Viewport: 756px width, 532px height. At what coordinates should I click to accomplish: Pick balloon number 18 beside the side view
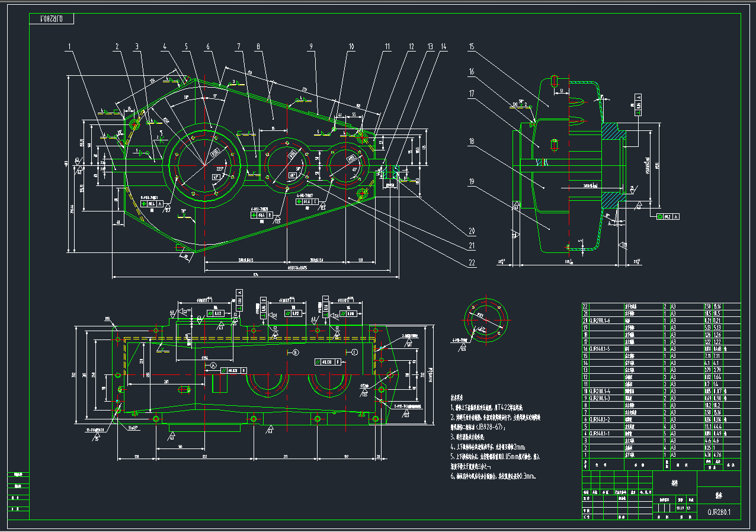[472, 142]
